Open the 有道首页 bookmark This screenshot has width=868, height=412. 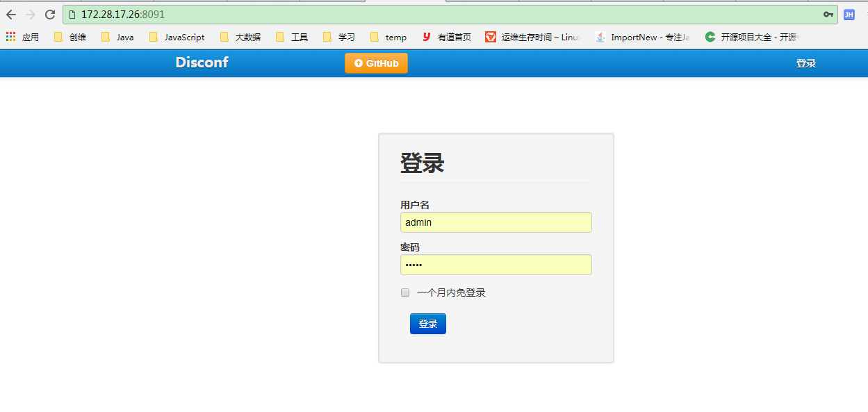coord(446,38)
